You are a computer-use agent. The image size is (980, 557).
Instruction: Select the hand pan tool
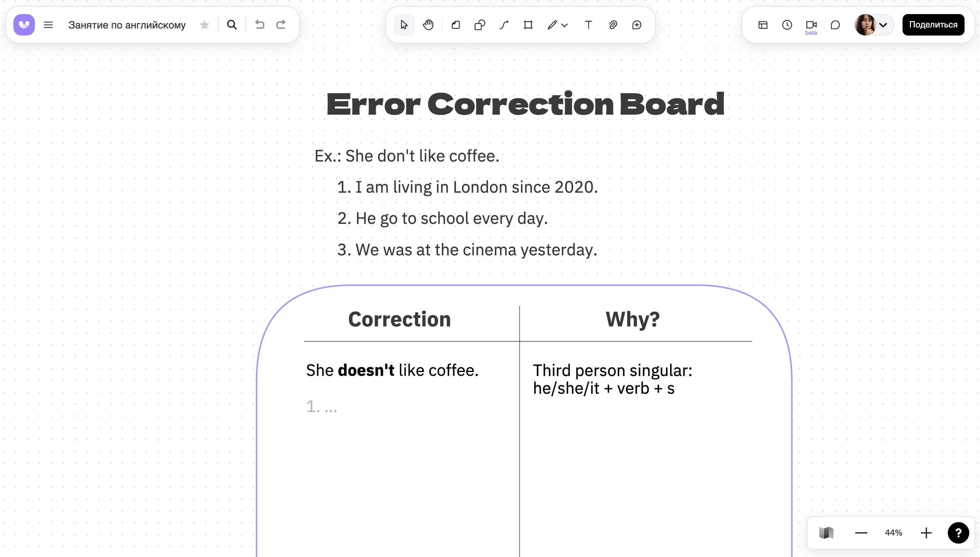point(428,25)
